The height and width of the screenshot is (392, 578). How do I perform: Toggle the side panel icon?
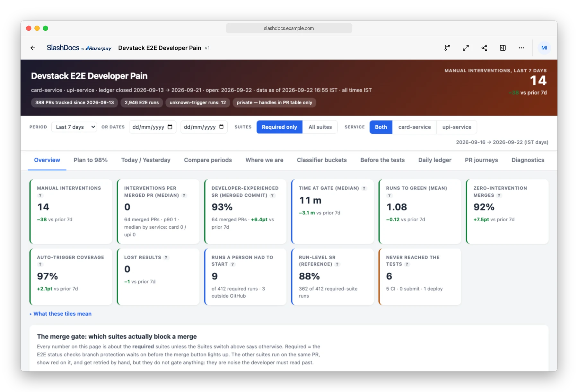(x=503, y=48)
